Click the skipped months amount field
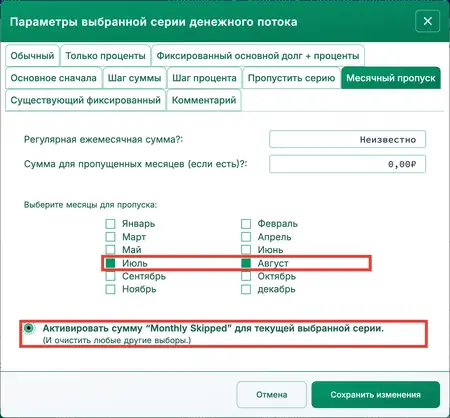The width and height of the screenshot is (450, 418). click(347, 164)
